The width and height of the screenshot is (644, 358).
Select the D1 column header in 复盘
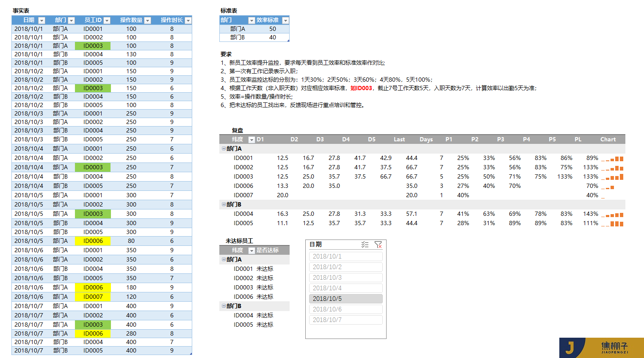pos(260,140)
